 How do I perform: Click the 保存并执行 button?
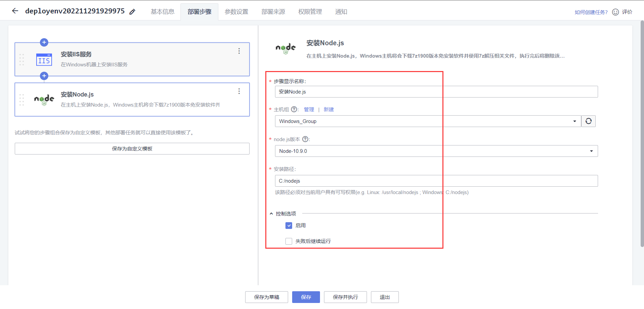coord(345,297)
